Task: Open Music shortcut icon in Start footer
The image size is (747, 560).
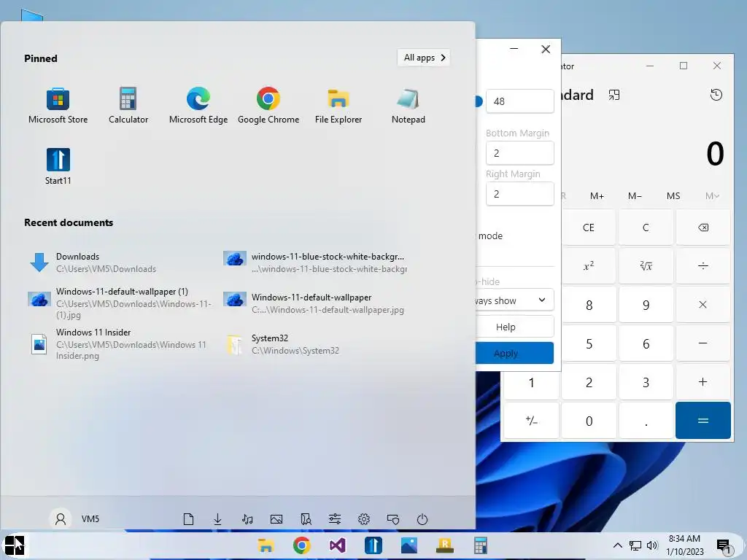Action: point(247,519)
